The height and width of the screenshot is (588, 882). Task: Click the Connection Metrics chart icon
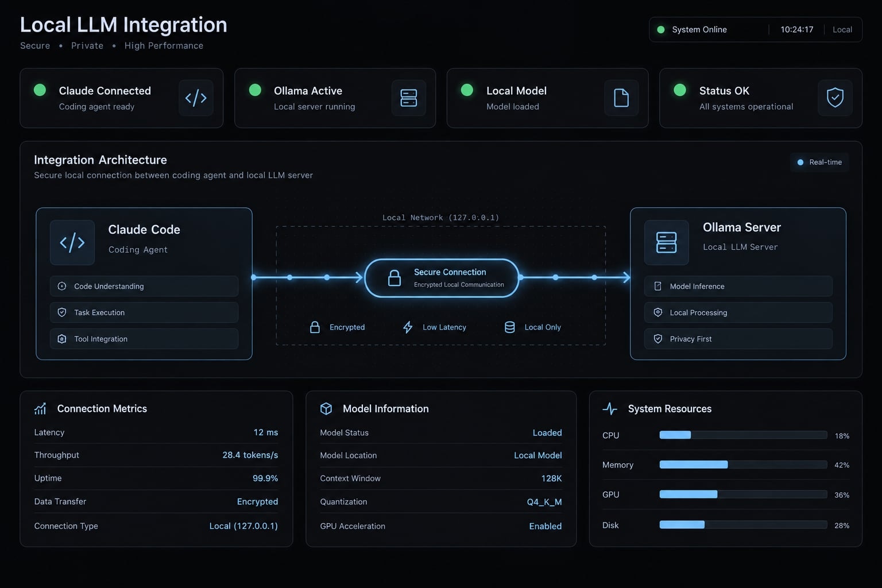pyautogui.click(x=40, y=409)
